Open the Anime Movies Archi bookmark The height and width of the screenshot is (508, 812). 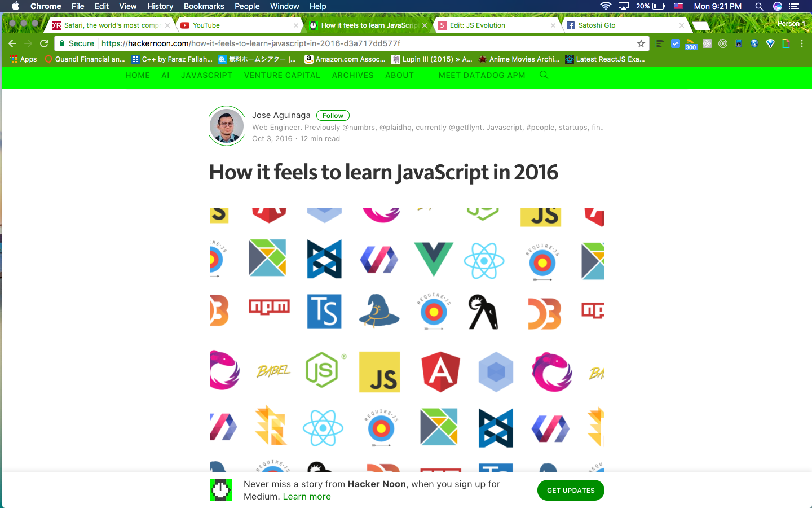[519, 59]
